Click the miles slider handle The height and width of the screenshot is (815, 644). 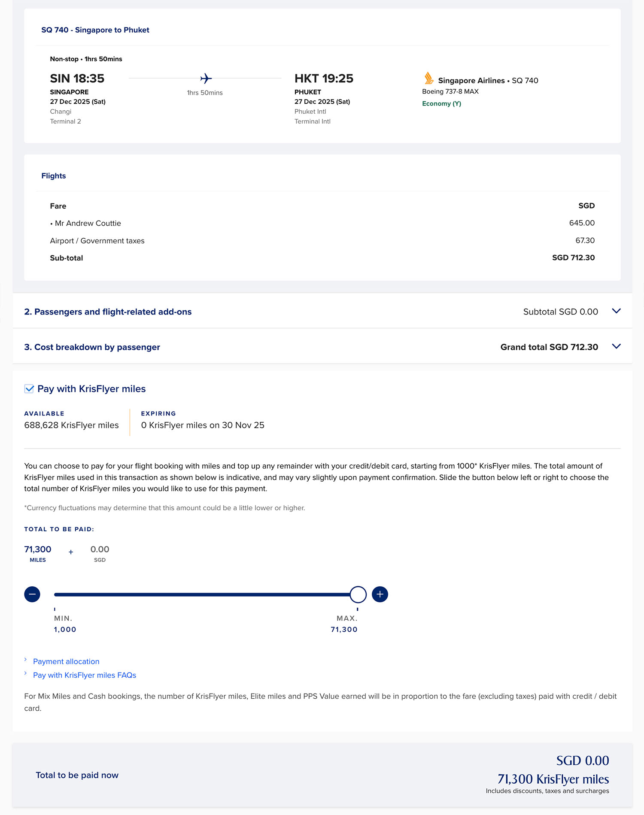358,594
